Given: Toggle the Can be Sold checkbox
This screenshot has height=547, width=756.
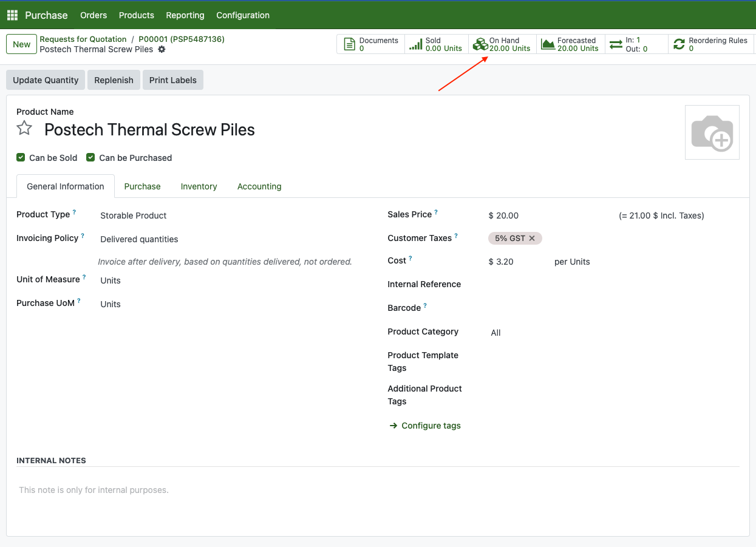Looking at the screenshot, I should pos(21,158).
